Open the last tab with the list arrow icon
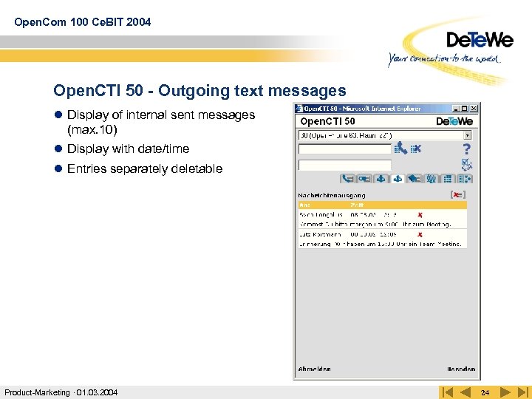 tap(465, 179)
